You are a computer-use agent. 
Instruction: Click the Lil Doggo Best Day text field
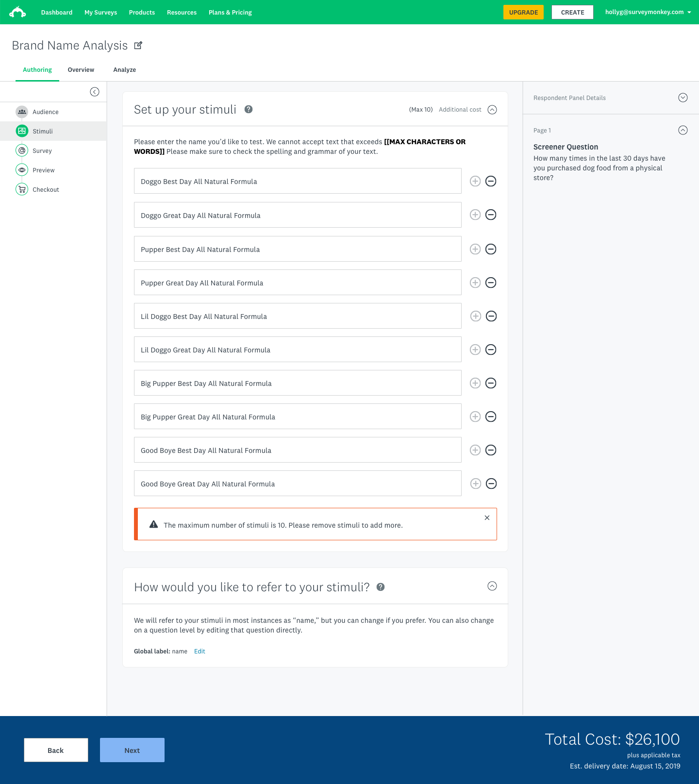pyautogui.click(x=298, y=316)
